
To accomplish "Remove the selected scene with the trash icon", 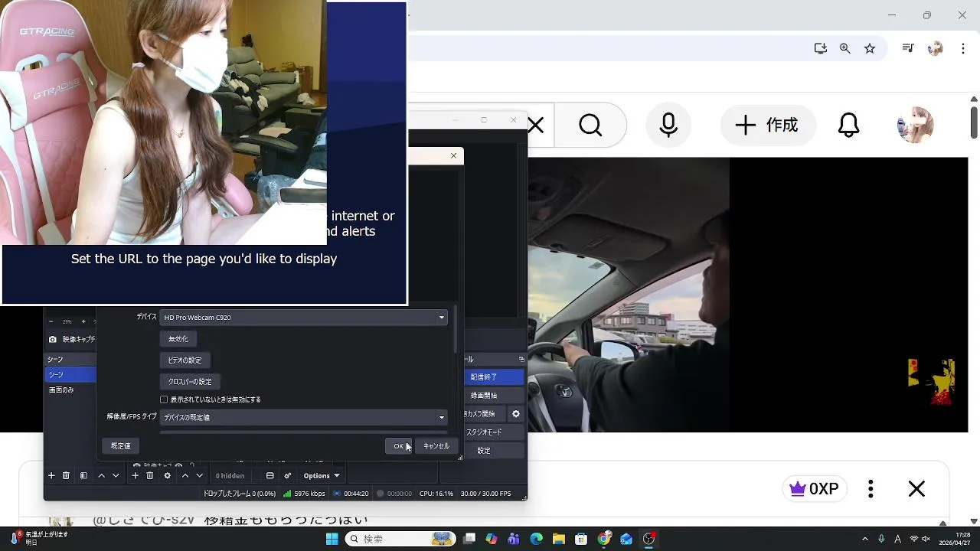I will [66, 475].
